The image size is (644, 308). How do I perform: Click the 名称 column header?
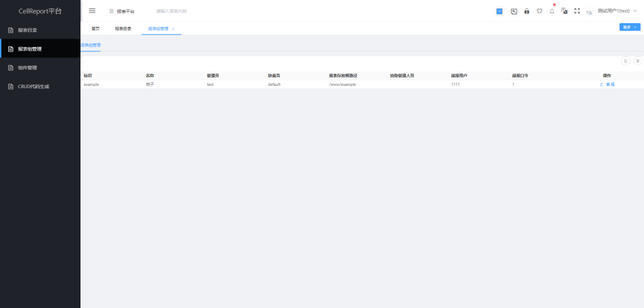[x=150, y=76]
